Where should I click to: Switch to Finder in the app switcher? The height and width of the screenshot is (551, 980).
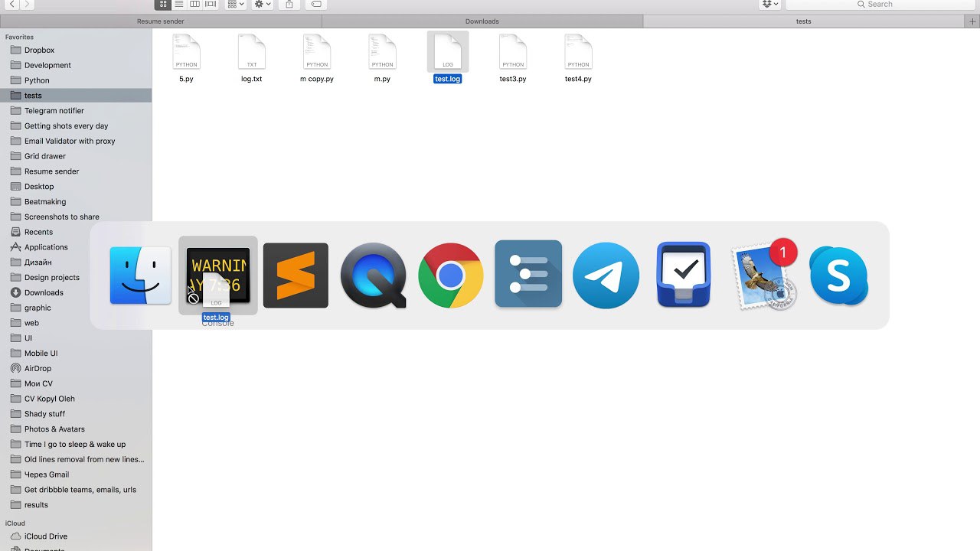point(140,275)
